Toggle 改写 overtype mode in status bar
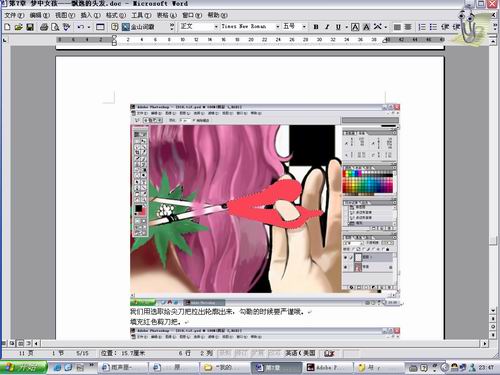This screenshot has width=500, height=375. (x=274, y=353)
